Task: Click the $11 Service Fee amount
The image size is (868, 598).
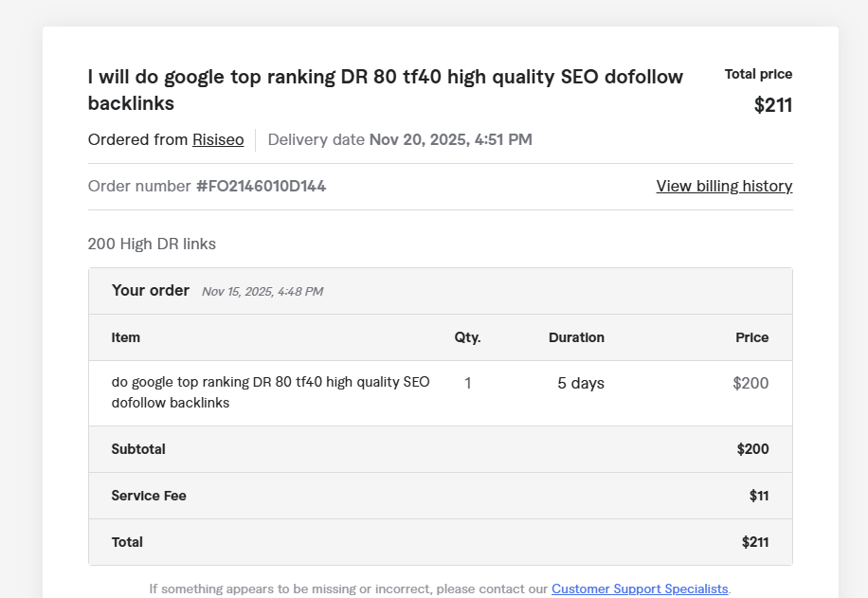Action: point(758,496)
